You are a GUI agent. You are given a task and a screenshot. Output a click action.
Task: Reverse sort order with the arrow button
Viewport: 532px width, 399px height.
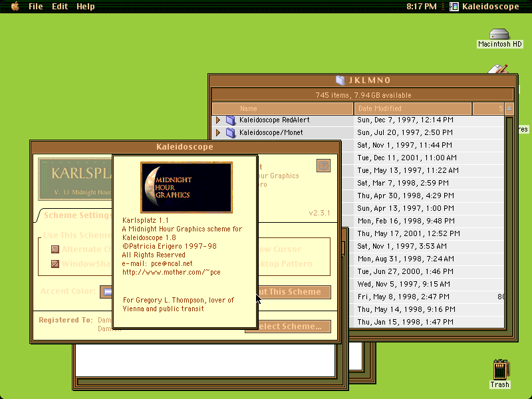[x=509, y=108]
